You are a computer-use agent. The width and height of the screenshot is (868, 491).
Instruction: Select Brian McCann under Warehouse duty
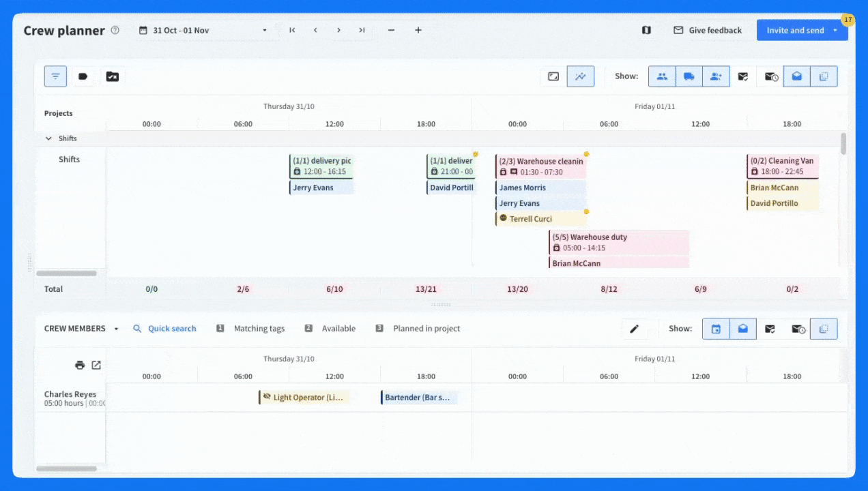point(619,263)
